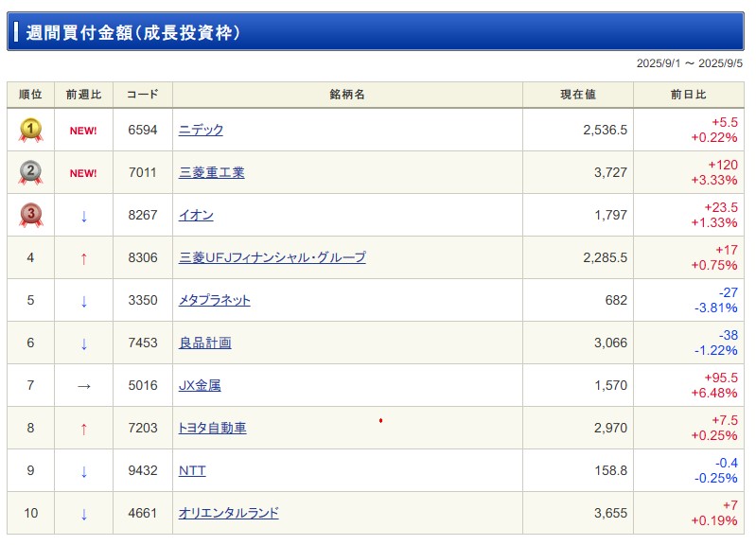The height and width of the screenshot is (545, 756).
Task: Select stock code 8267
Action: [143, 215]
